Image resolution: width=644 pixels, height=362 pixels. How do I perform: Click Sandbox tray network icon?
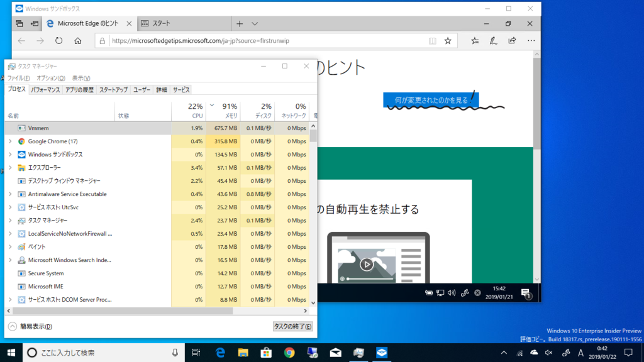click(x=440, y=293)
